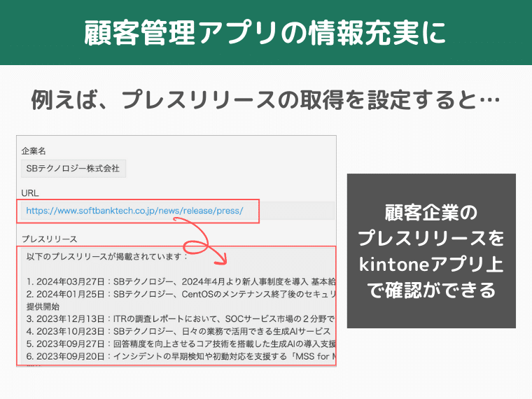
Task: Click press release entry dated 2024年03月27日
Action: [x=181, y=281]
